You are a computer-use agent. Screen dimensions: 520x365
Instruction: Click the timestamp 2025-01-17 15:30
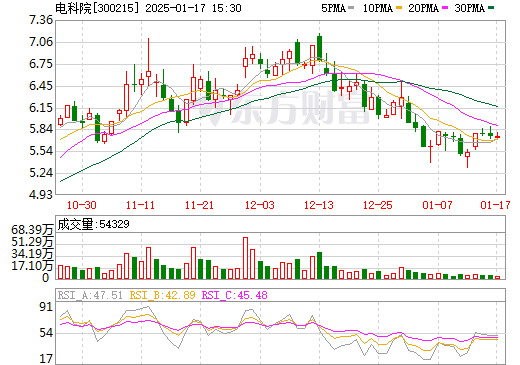pyautogui.click(x=193, y=8)
